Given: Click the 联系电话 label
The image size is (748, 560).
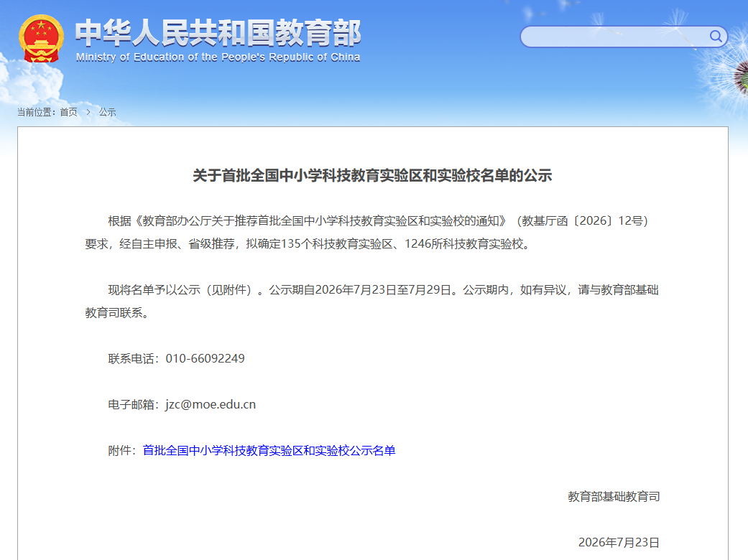Looking at the screenshot, I should click(x=134, y=358).
